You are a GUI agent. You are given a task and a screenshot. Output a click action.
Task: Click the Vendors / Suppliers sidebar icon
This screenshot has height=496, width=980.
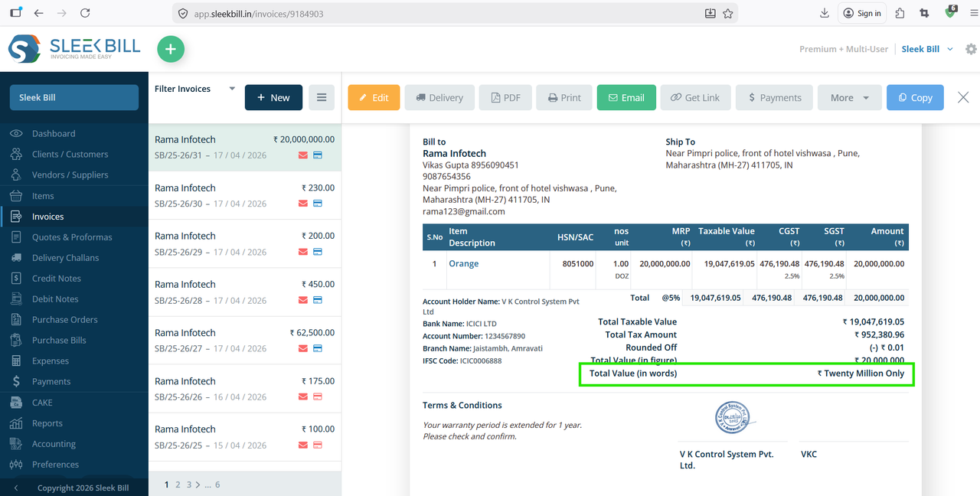point(16,175)
